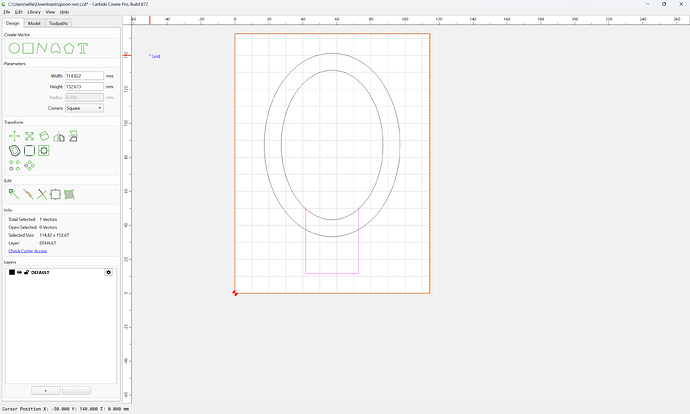Open the corner rounding tool

[x=29, y=151]
